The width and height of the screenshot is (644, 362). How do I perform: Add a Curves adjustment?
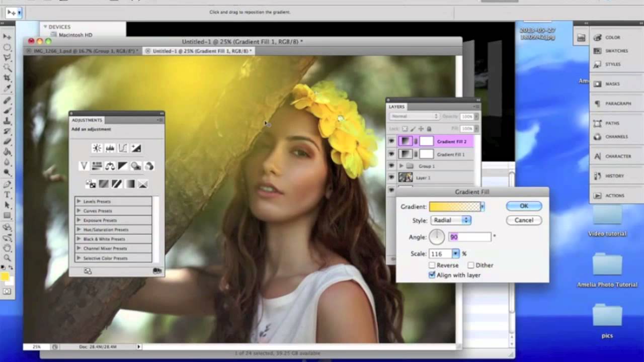point(123,148)
